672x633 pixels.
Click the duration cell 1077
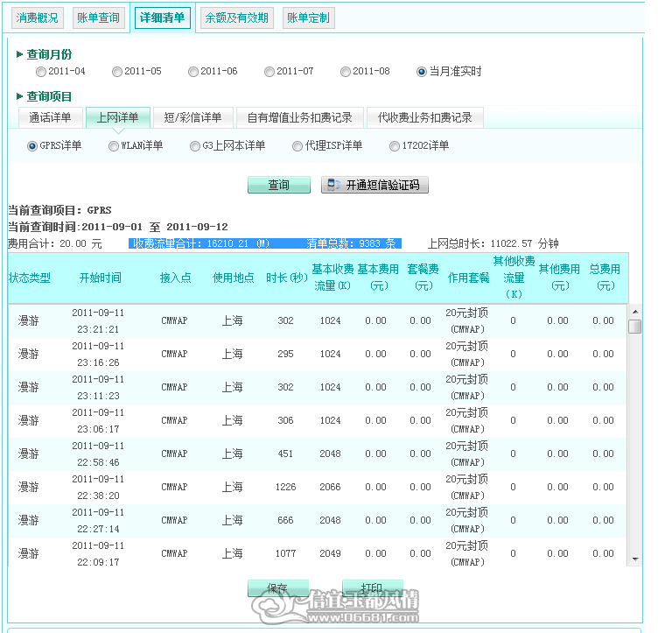point(285,553)
